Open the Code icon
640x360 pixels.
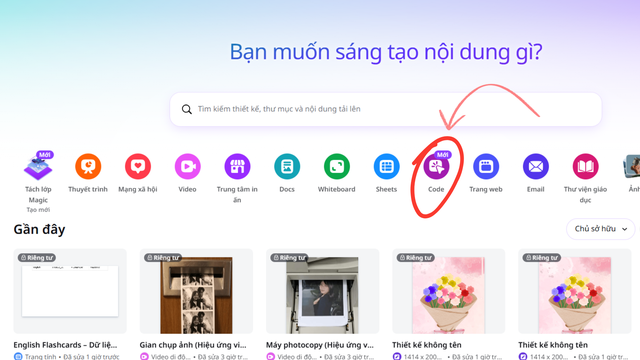point(436,167)
